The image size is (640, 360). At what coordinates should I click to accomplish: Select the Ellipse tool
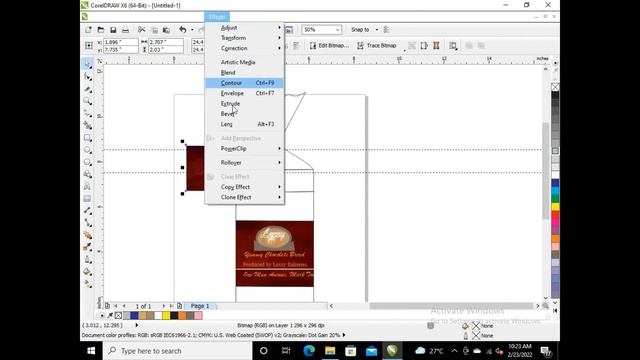[x=87, y=150]
